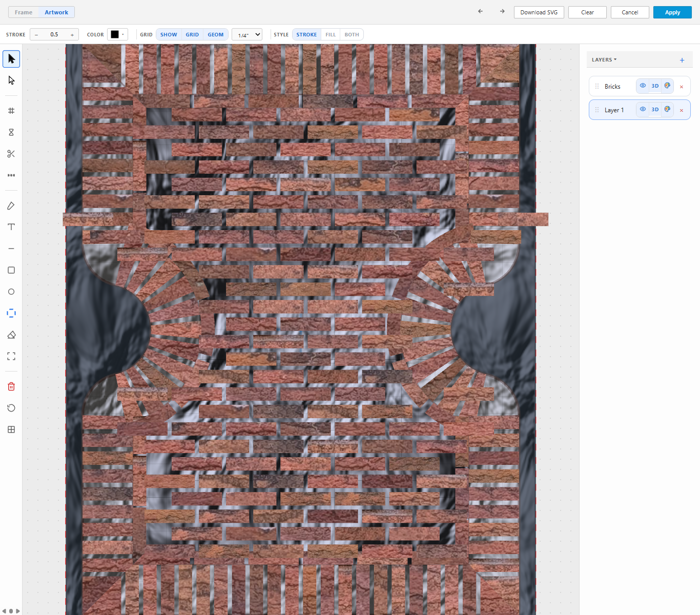700x615 pixels.
Task: Pick the rectangle shape tool
Action: pos(11,270)
